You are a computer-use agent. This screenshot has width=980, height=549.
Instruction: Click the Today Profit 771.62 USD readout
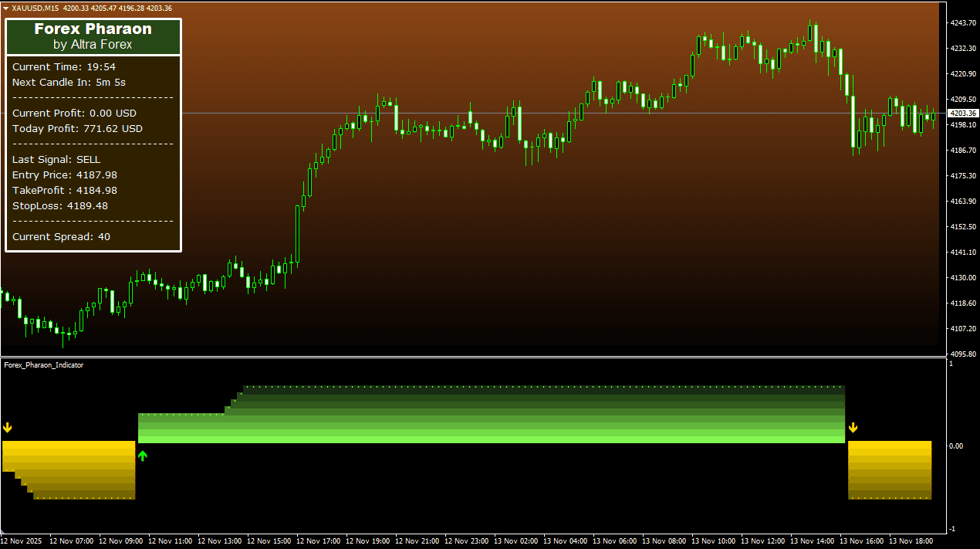coord(77,128)
